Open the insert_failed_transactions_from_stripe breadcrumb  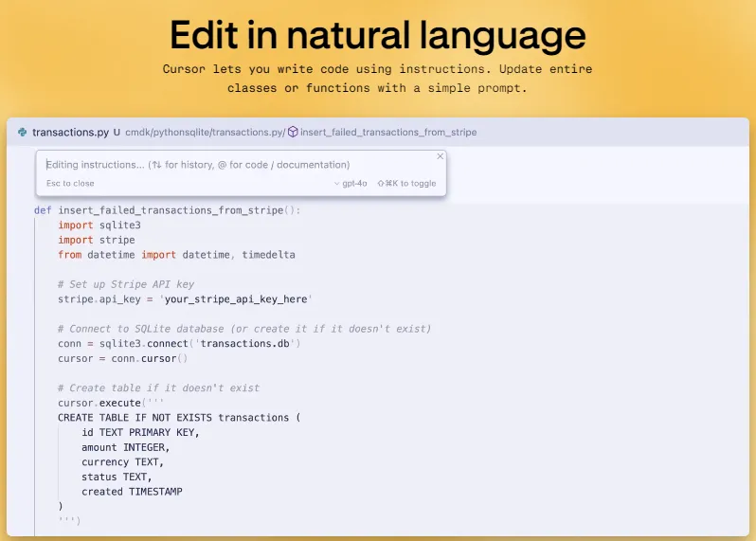(x=388, y=133)
